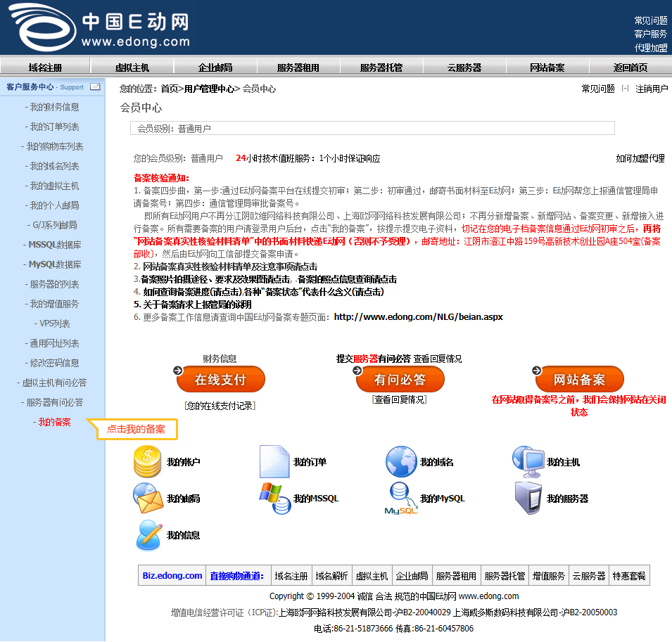
Task: Open the 服务器租用 navigation tab
Action: pos(298,68)
